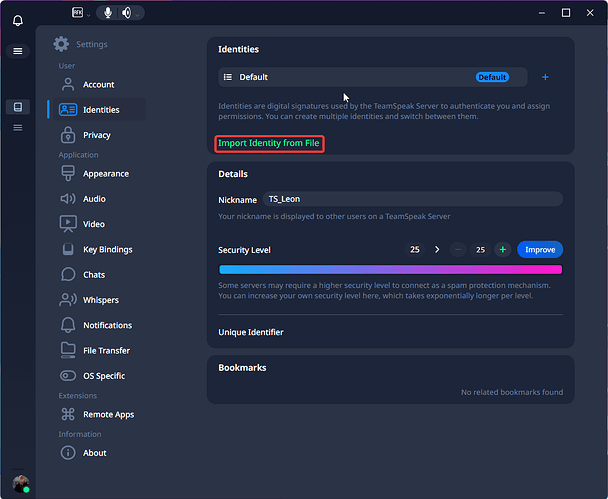This screenshot has width=608, height=499.
Task: Click the lower list icon in the left rail
Action: click(18, 128)
